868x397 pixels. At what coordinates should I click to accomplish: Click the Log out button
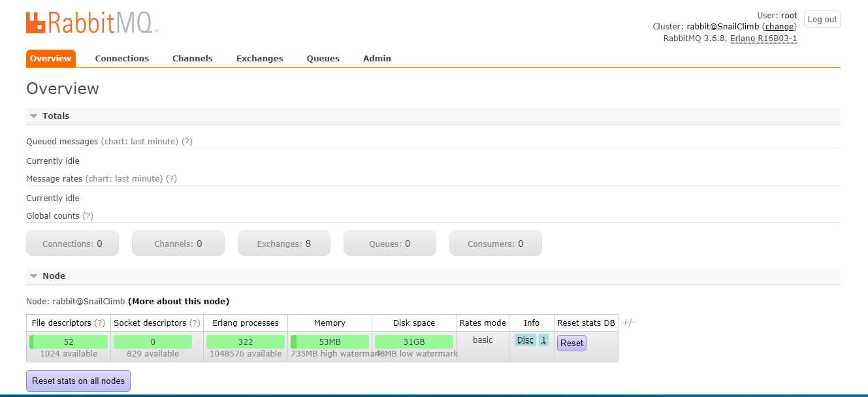[822, 20]
